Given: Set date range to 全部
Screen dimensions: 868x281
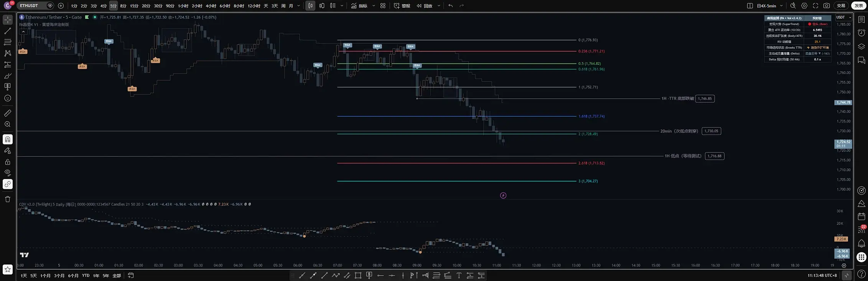Looking at the screenshot, I should (117, 275).
